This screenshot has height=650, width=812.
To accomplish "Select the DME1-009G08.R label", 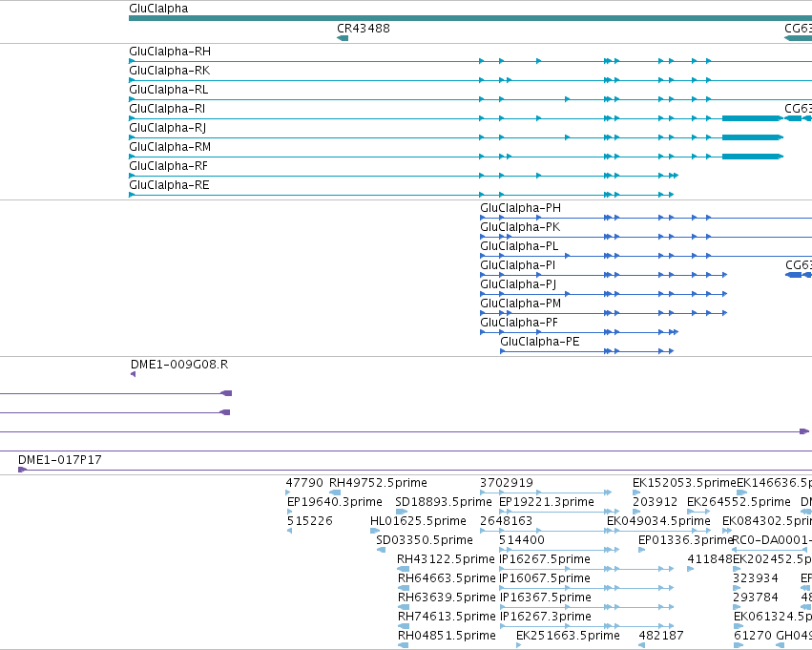I will click(179, 365).
